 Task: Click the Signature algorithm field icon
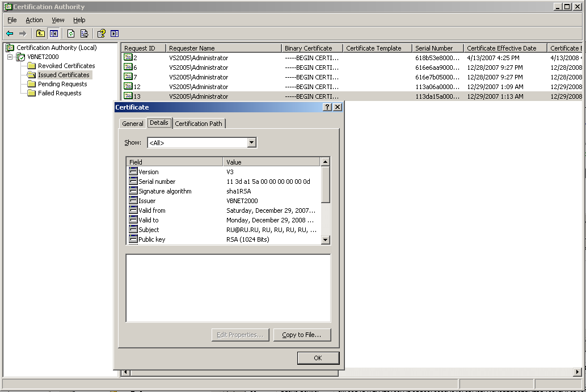coord(133,191)
